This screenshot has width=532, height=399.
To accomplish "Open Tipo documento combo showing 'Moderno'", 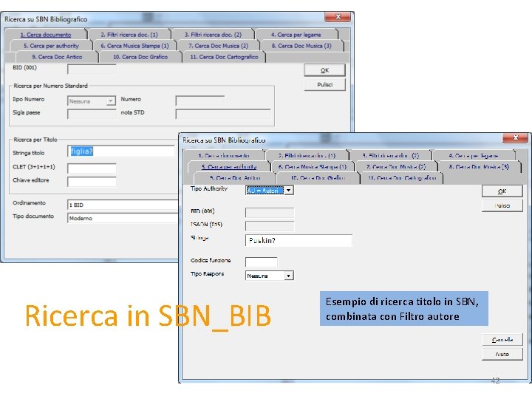I will pyautogui.click(x=123, y=218).
